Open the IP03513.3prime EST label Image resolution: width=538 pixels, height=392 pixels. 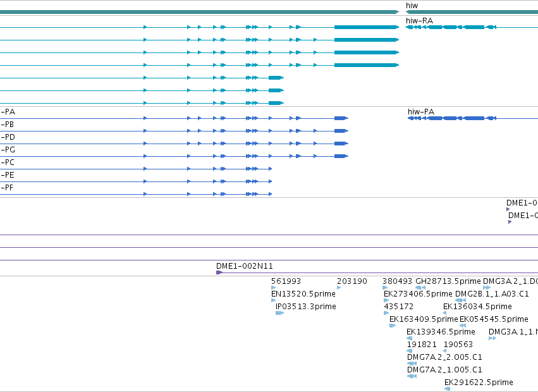[x=306, y=307]
